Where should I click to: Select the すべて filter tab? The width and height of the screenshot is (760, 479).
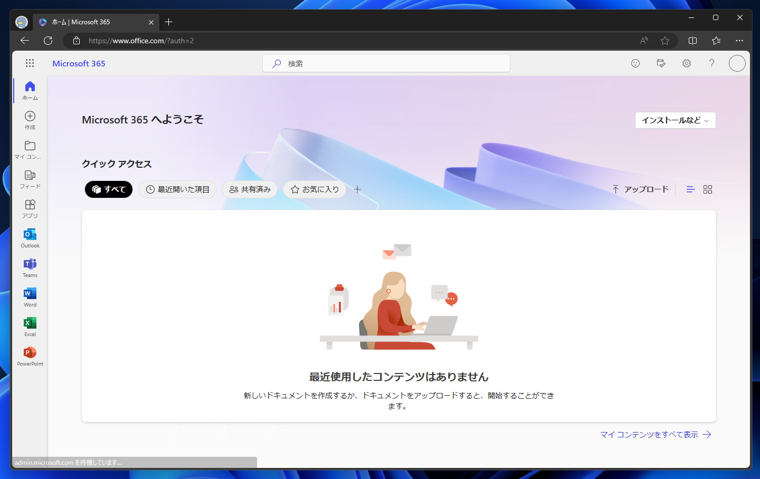109,190
